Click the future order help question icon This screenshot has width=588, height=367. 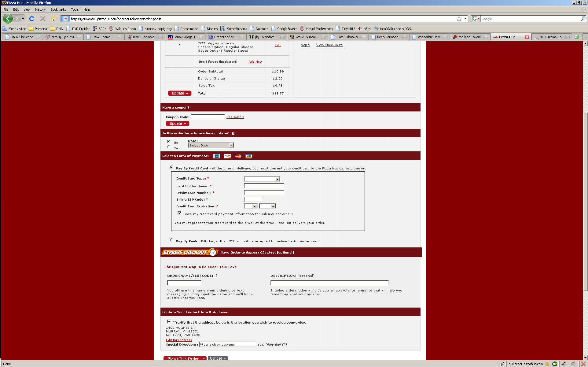click(233, 133)
